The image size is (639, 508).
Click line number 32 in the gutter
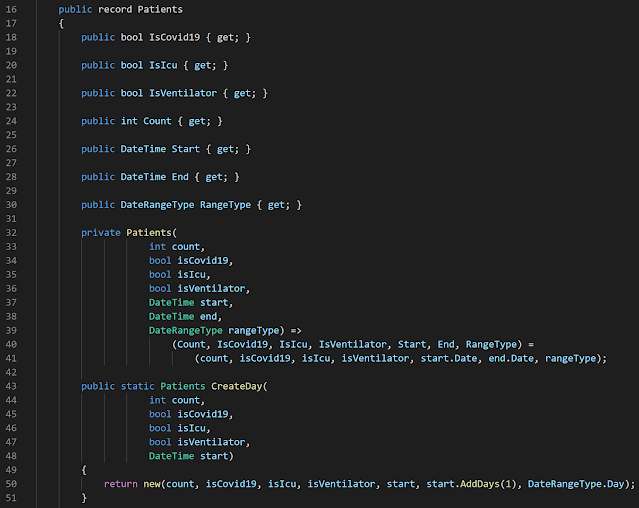click(11, 233)
